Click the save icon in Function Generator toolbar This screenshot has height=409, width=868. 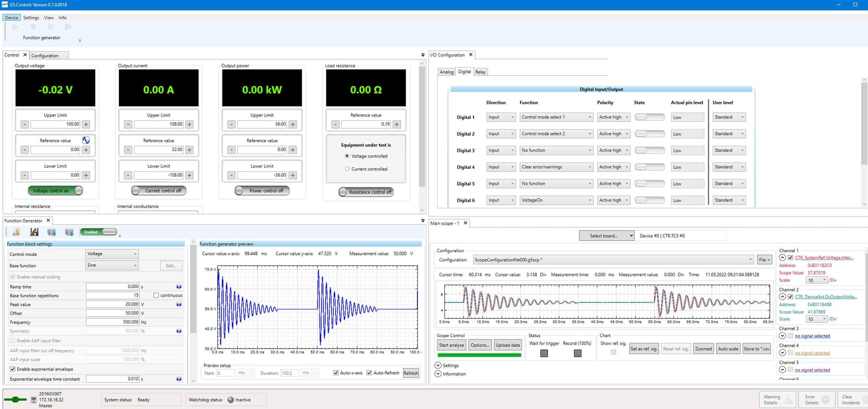point(34,232)
